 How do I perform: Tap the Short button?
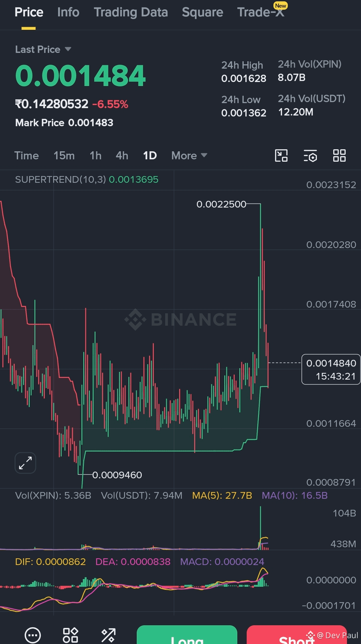click(x=296, y=635)
